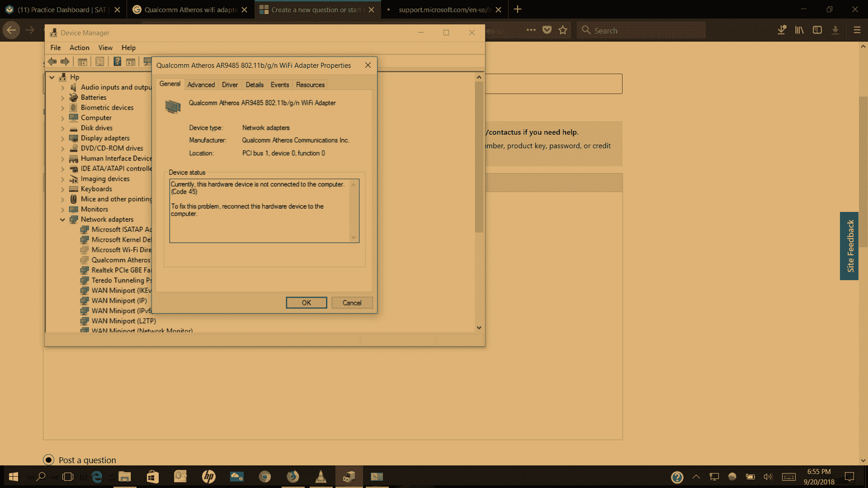Image resolution: width=868 pixels, height=488 pixels.
Task: Switch to the Advanced tab in Properties
Action: pyautogui.click(x=201, y=84)
